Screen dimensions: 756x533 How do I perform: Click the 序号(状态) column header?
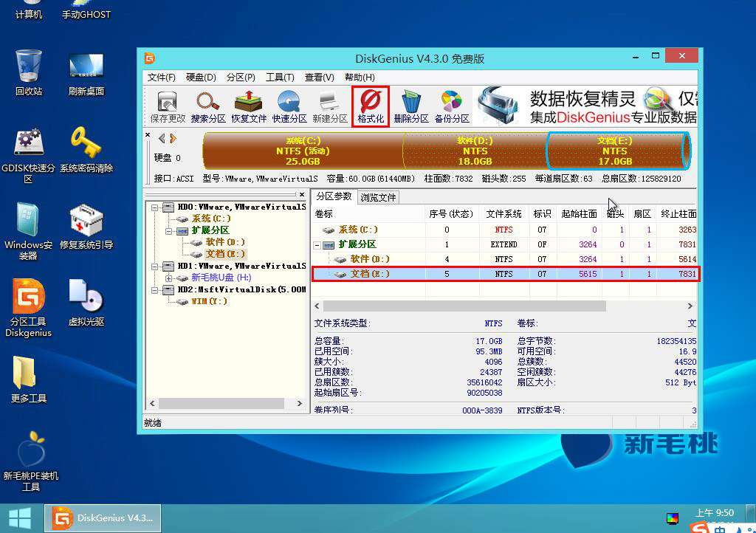pos(452,214)
